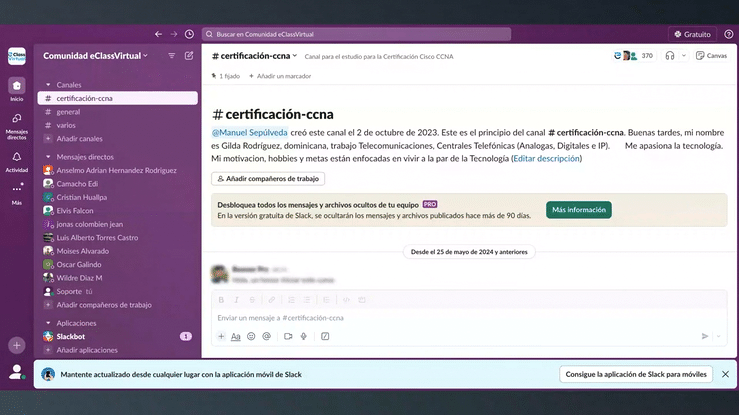Record an audio clip with microphone icon

[304, 336]
